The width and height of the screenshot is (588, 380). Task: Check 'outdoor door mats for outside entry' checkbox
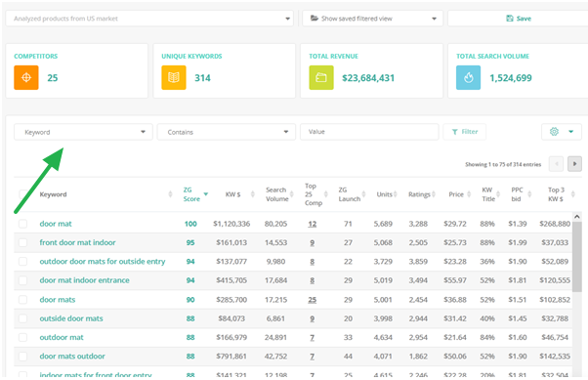pos(22,262)
